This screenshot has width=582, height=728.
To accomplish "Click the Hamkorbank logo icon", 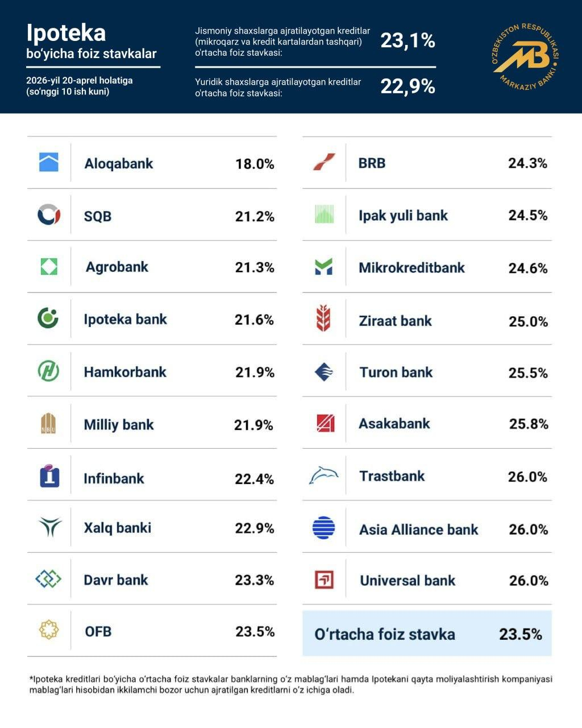I will pyautogui.click(x=49, y=371).
